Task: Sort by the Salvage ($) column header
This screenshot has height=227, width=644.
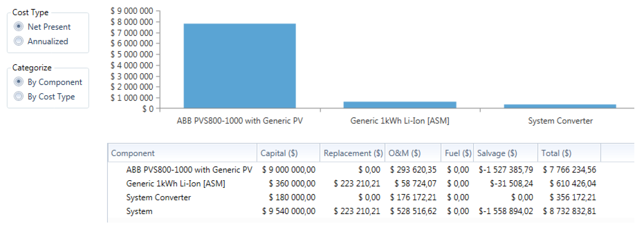Action: click(x=497, y=153)
